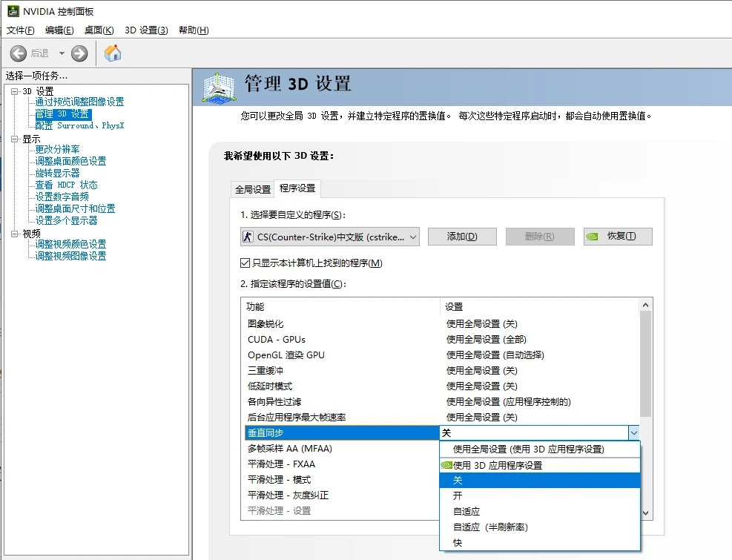Screen dimensions: 732x560
Task: Open 更改分辨率 task
Action: pos(57,150)
